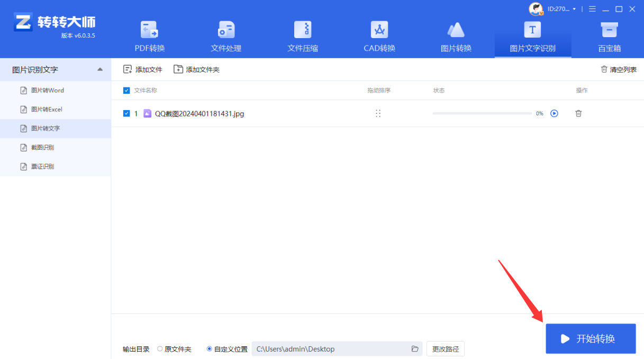Click the 截图识别 sidebar icon
Screen dimensions: 644x359
[x=23, y=148]
